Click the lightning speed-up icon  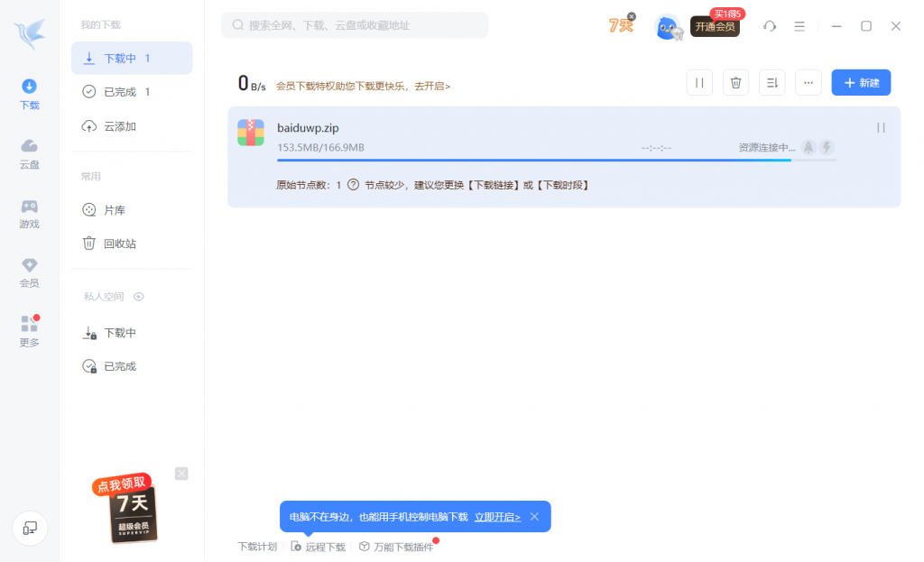(x=827, y=147)
